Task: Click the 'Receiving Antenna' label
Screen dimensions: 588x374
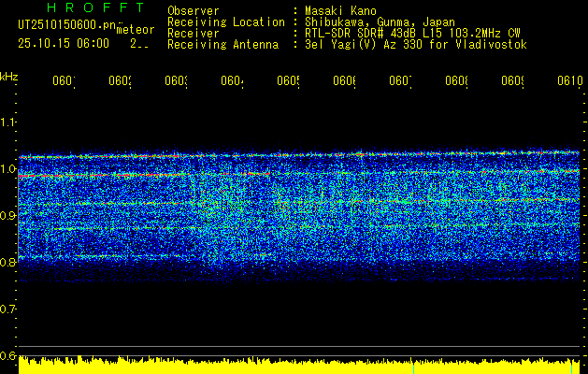Action: click(x=223, y=45)
